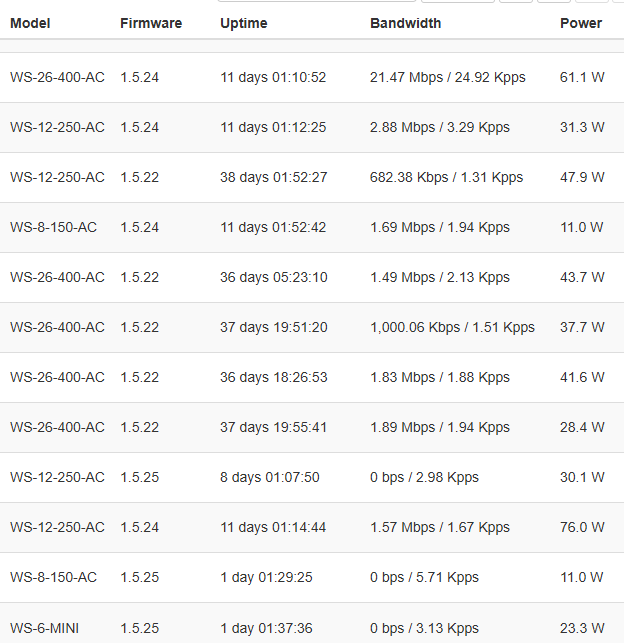Click the 76.0 W power reading
624x643 pixels.
point(582,527)
